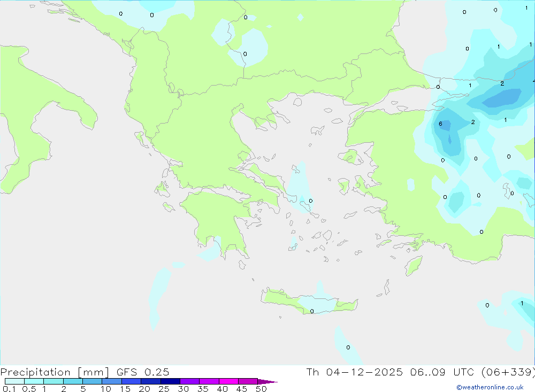The width and height of the screenshot is (535, 392).
Task: Click the "(06+339)" forecast offset text
Action: [x=508, y=372]
